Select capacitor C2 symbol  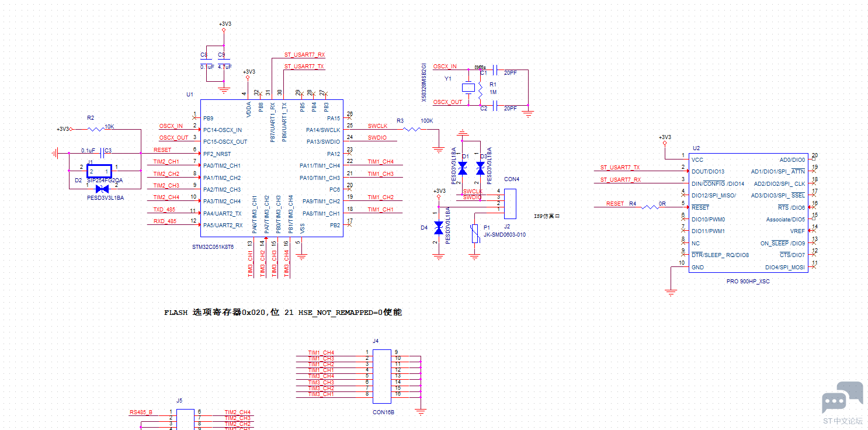495,105
